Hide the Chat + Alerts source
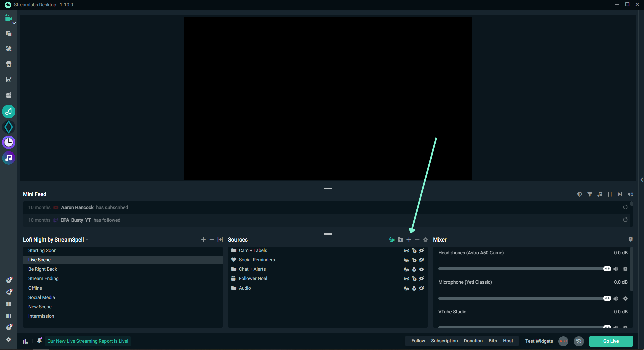 pos(421,269)
